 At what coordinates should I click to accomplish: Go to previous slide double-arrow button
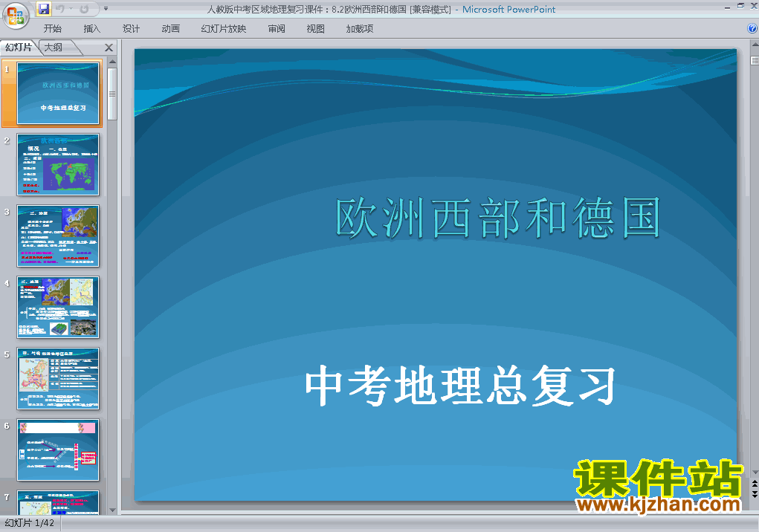click(755, 484)
